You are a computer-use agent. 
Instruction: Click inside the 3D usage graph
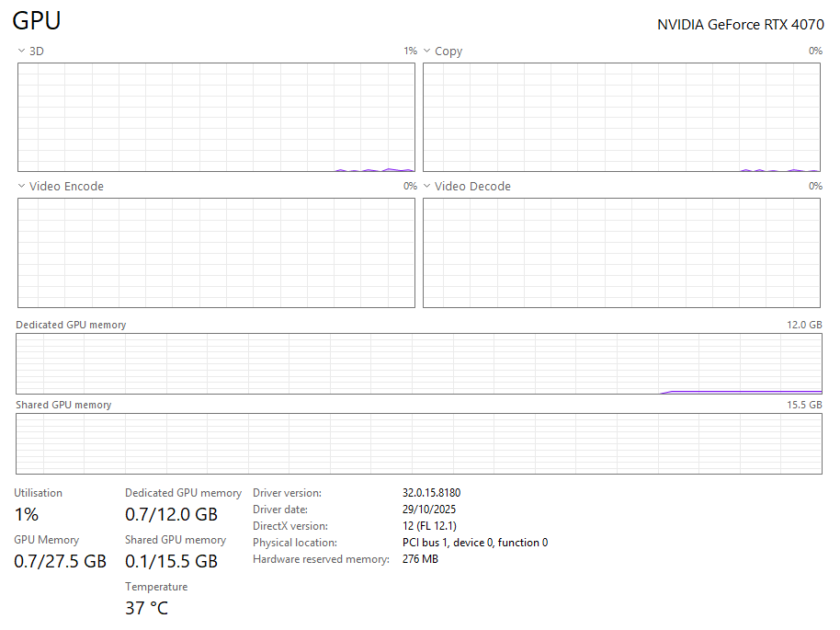(216, 117)
